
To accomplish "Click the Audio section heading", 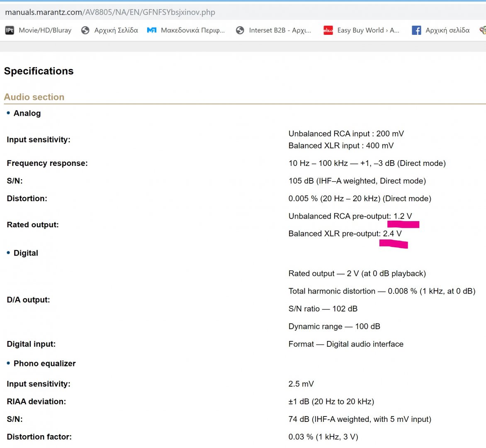I will (x=34, y=97).
